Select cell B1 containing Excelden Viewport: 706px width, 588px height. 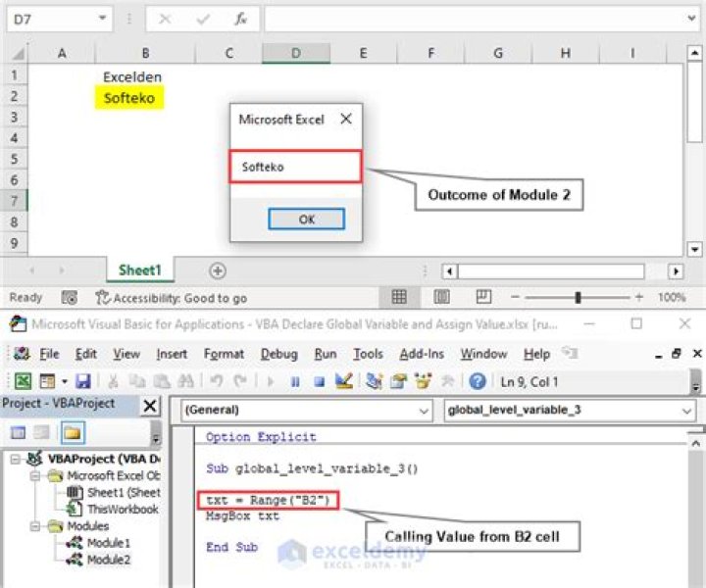click(145, 76)
